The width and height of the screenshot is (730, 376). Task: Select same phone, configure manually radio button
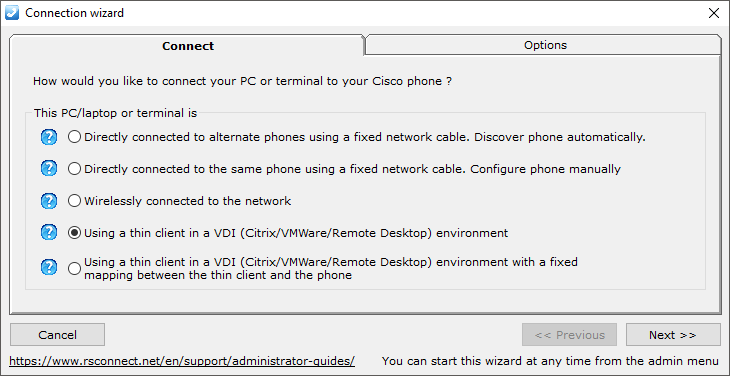(x=74, y=168)
